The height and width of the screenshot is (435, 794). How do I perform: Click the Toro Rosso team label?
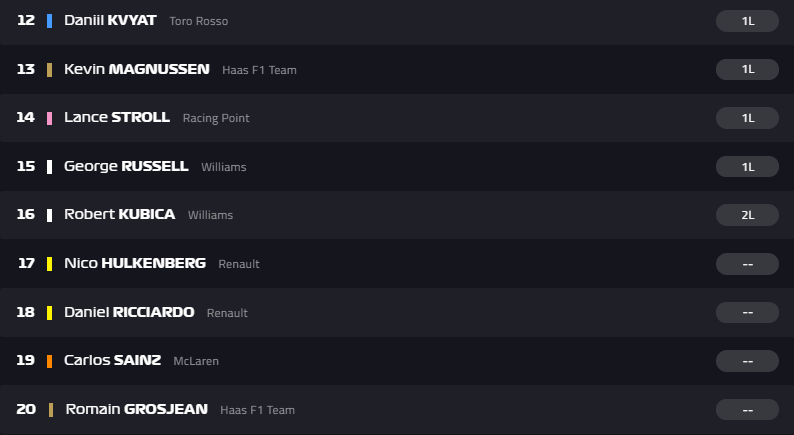pos(200,21)
